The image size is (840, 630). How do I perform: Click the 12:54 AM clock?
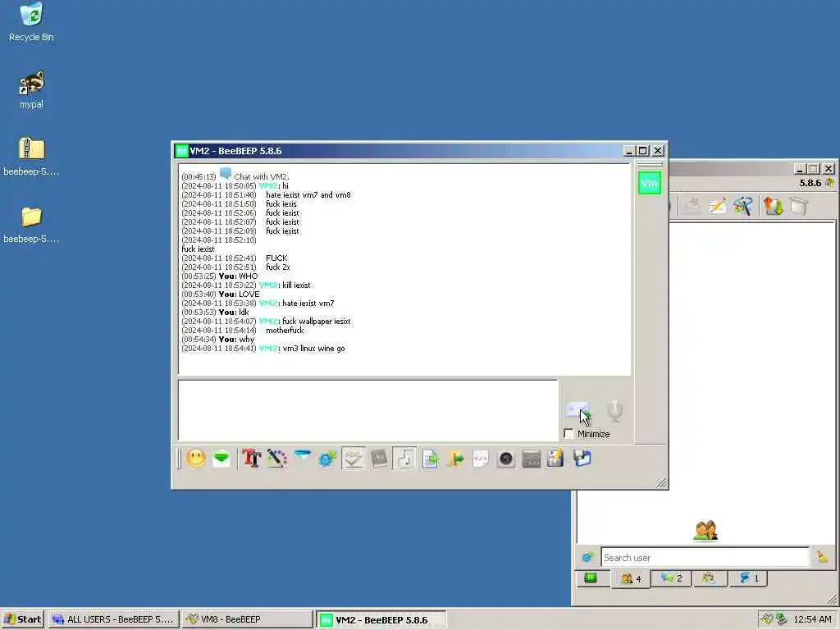click(813, 619)
